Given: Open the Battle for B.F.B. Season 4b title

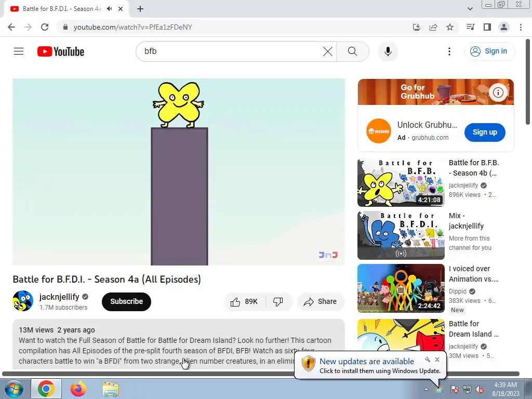Looking at the screenshot, I should 474,168.
